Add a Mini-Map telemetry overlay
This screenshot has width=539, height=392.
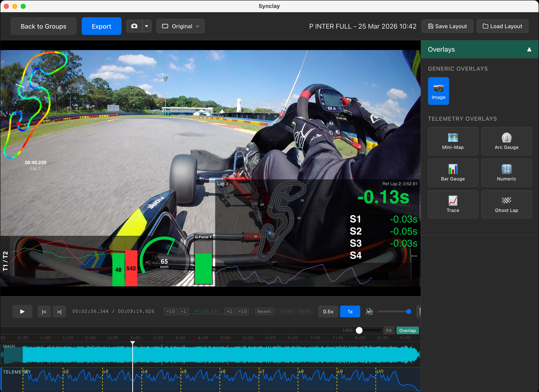[453, 141]
